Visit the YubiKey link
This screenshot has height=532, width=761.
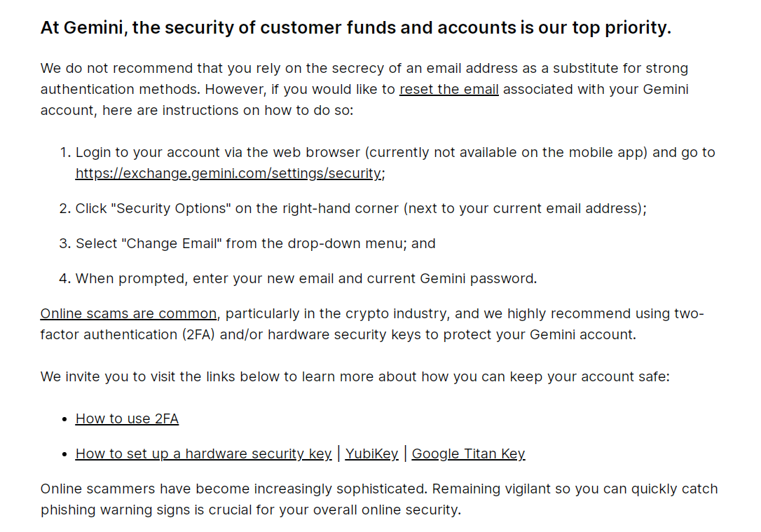[x=372, y=453]
